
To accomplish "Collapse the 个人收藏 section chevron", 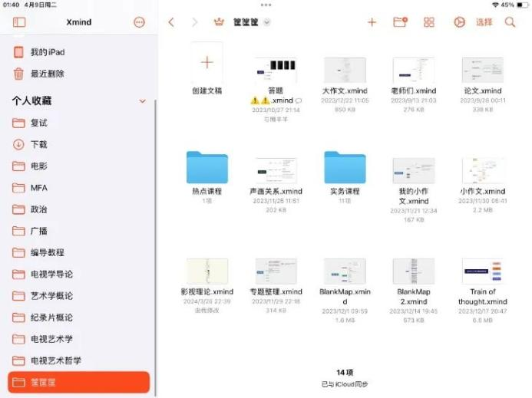I will tap(142, 101).
